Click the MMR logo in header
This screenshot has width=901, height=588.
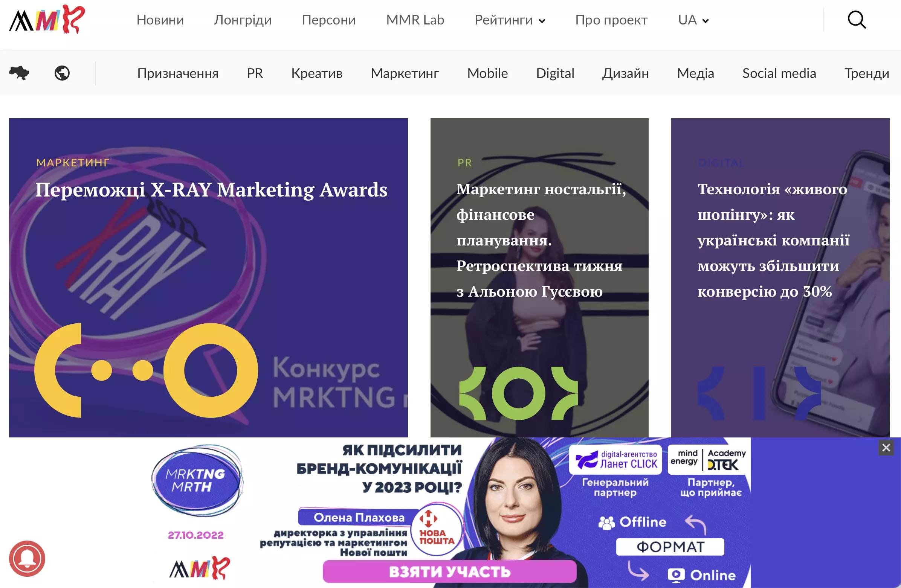(x=47, y=19)
